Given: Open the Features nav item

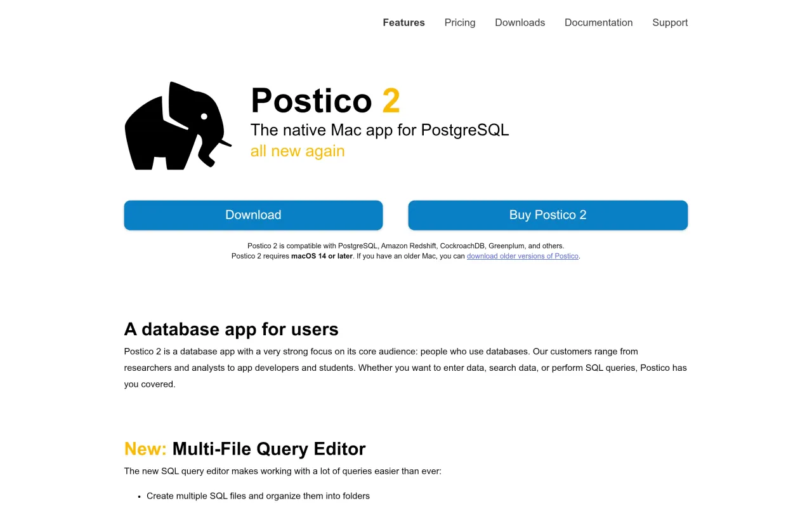Looking at the screenshot, I should (403, 22).
